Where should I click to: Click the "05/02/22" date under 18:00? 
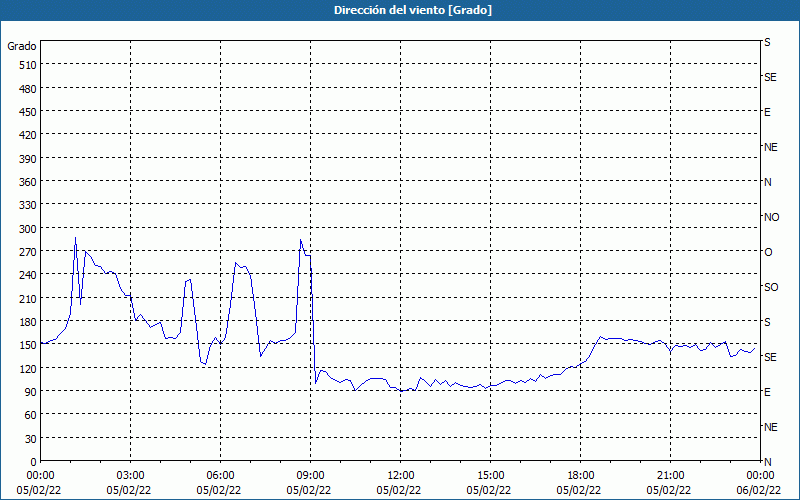click(579, 490)
